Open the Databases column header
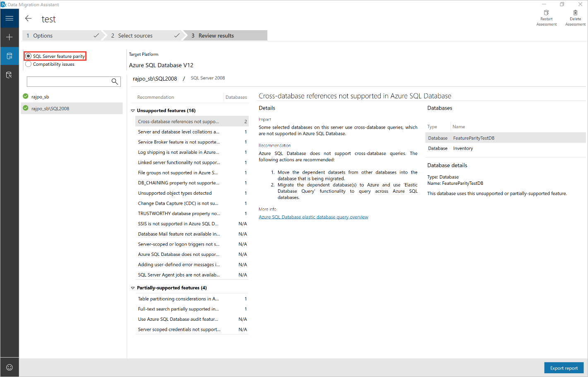Viewport: 588px width, 377px height. pyautogui.click(x=236, y=97)
